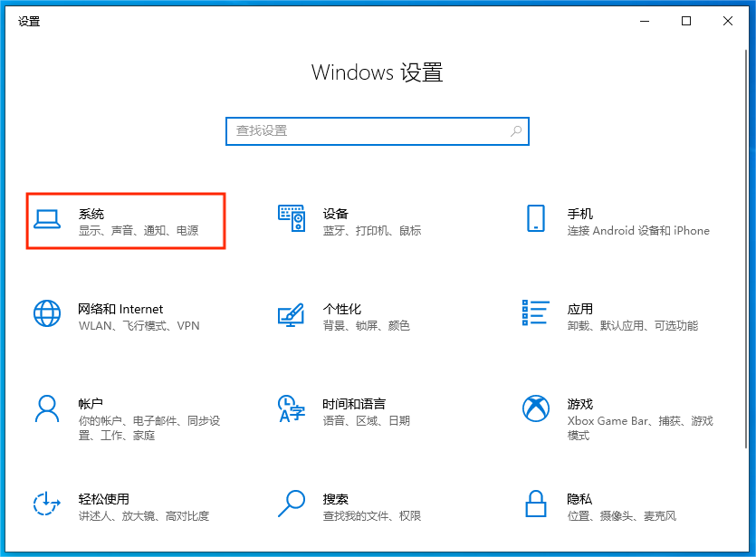Open Network & Internet globe icon
The height and width of the screenshot is (557, 756).
47,314
